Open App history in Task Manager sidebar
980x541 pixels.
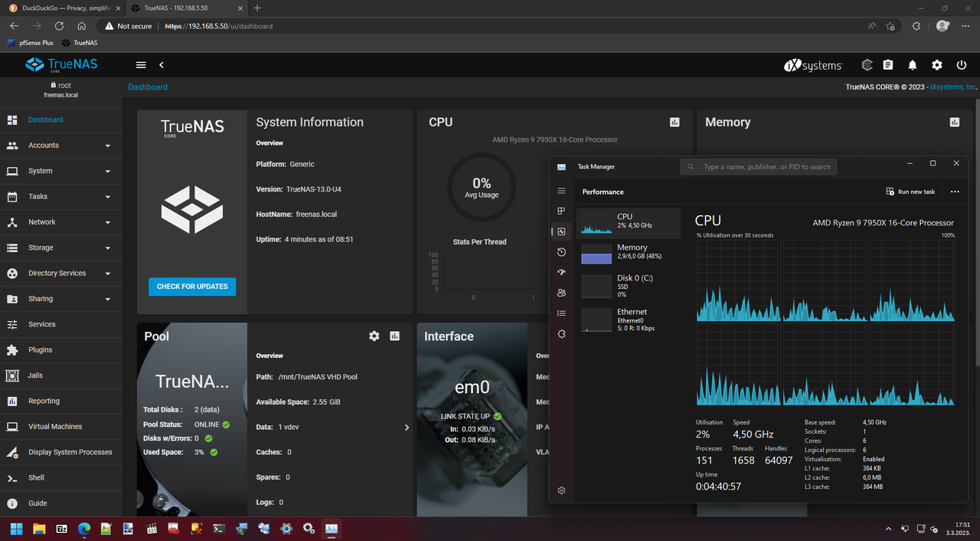point(561,252)
